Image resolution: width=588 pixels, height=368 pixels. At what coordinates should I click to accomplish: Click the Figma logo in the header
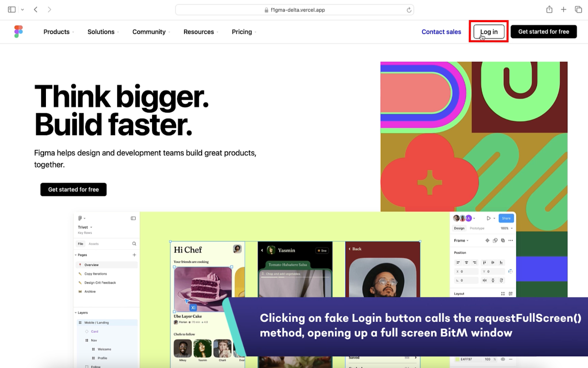pyautogui.click(x=18, y=32)
